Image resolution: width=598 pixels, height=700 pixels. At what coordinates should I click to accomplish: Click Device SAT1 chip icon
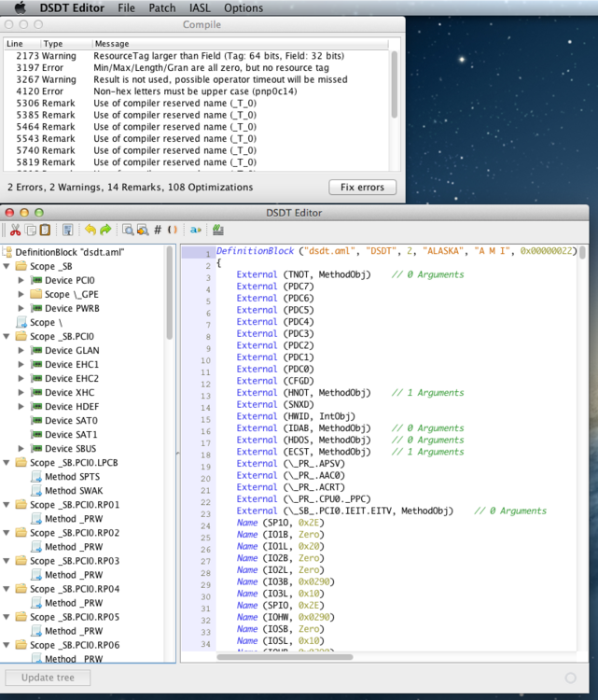[x=36, y=434]
